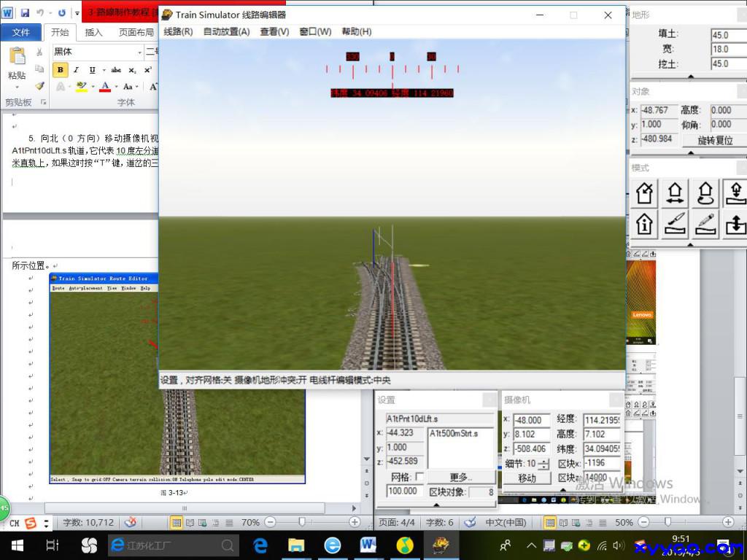747x560 pixels.
Task: Select the object selection mode icon
Action: tap(644, 193)
